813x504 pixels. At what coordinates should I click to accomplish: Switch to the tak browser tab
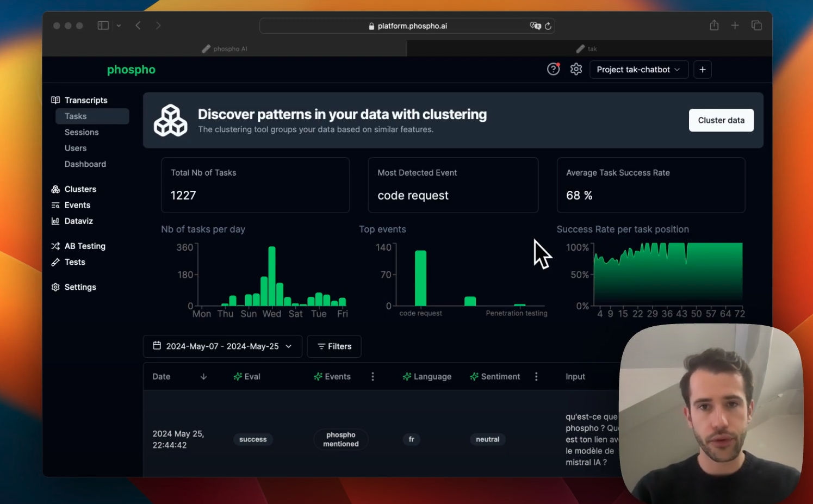pyautogui.click(x=589, y=48)
